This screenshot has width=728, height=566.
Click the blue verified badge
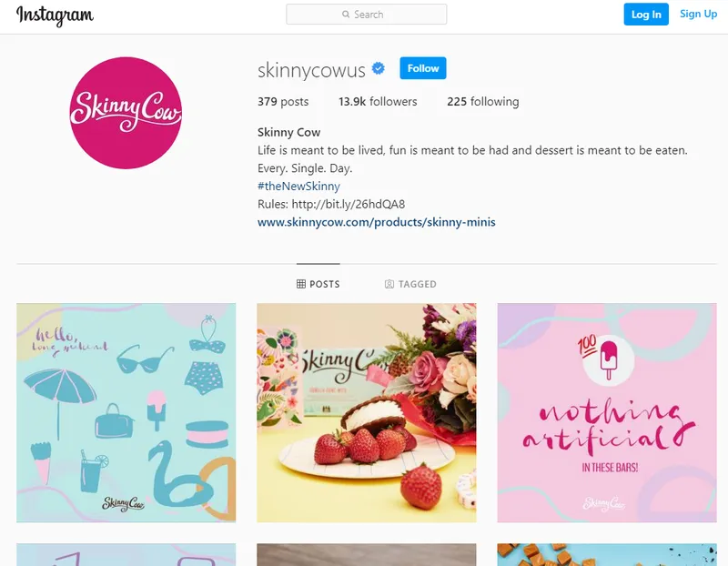(x=379, y=68)
